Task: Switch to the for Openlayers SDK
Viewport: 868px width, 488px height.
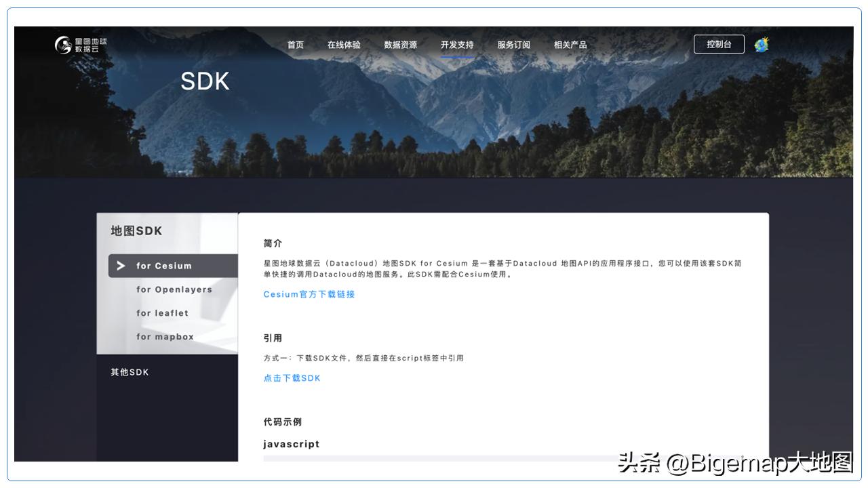Action: [173, 289]
